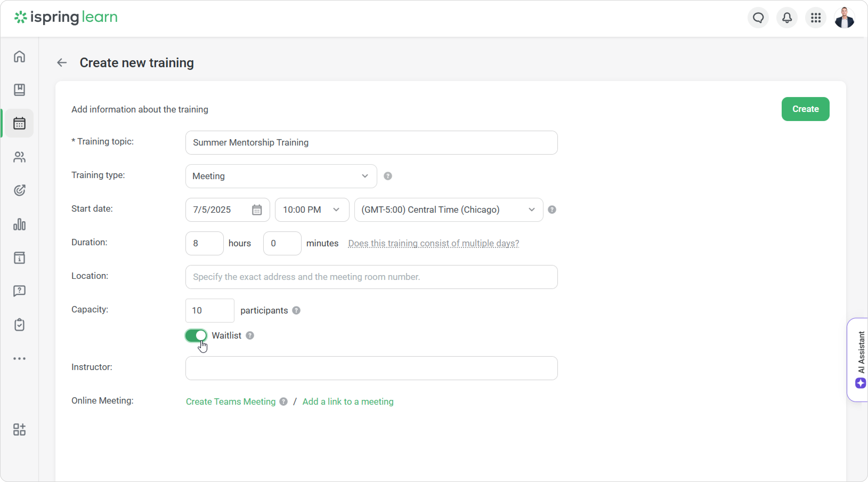Click the green Create button

pyautogui.click(x=805, y=109)
